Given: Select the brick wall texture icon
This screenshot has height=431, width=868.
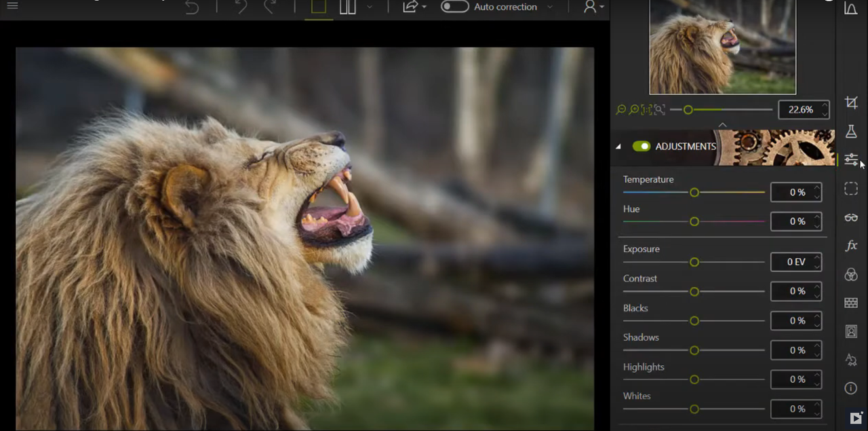Looking at the screenshot, I should (851, 303).
